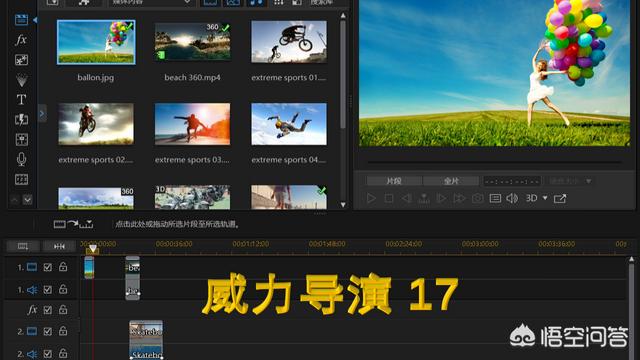640x360 pixels.
Task: Click the preview seek progress bar
Action: pyautogui.click(x=494, y=162)
